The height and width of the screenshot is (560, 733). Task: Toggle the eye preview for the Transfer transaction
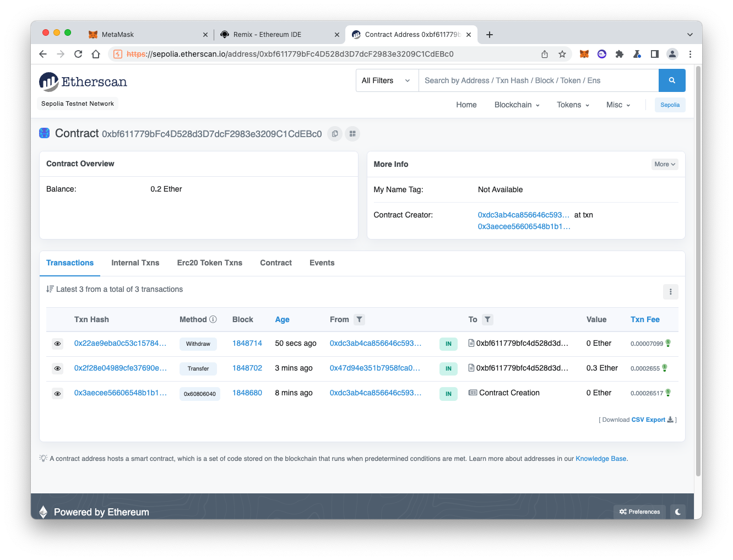pyautogui.click(x=57, y=368)
